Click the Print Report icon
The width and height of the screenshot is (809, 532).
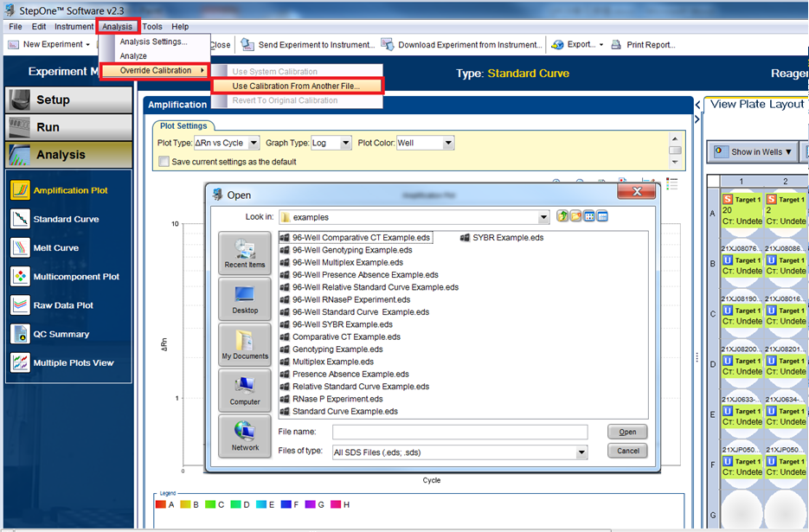(616, 45)
